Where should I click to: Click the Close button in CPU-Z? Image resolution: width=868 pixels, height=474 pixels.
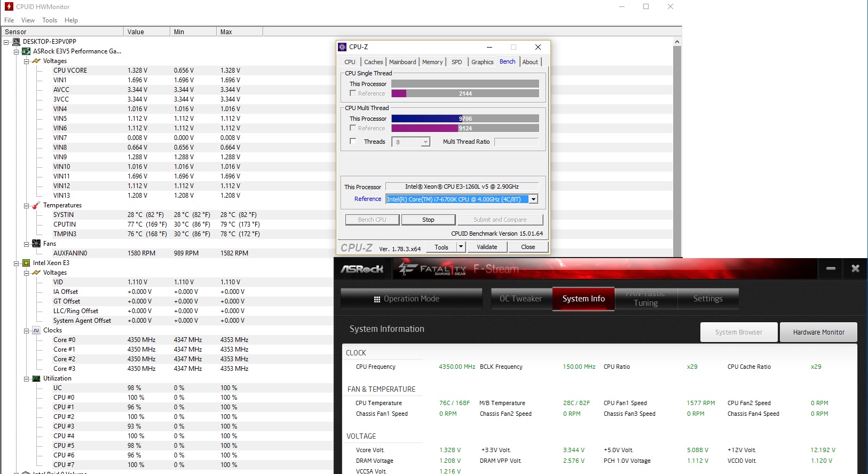coord(528,247)
